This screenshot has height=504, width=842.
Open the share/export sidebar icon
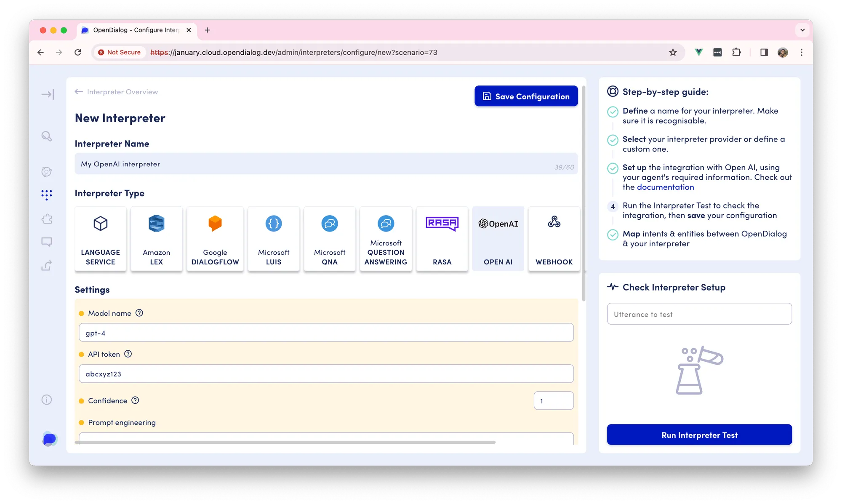(47, 265)
